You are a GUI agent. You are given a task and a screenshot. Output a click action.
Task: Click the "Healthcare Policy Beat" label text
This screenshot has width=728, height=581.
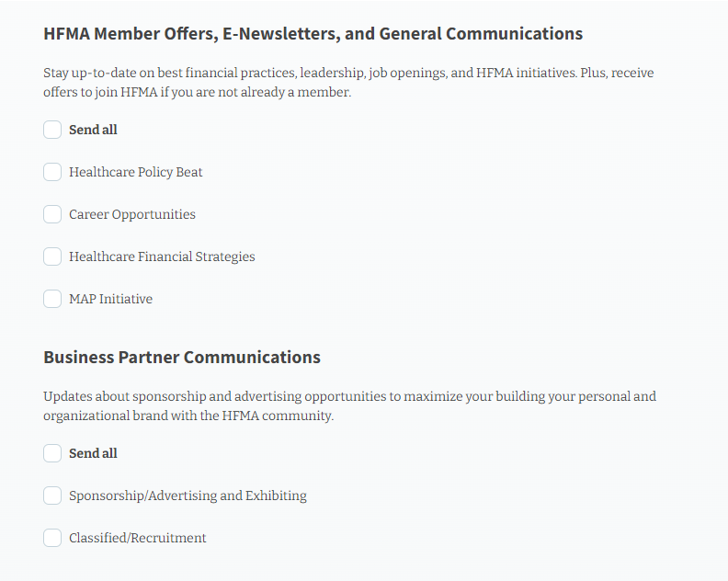[135, 172]
